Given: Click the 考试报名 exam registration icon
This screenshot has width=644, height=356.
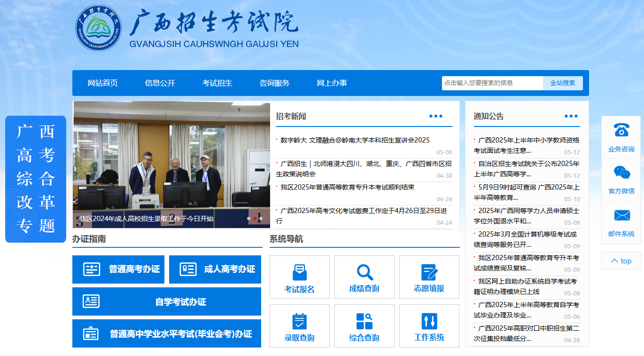Looking at the screenshot, I should 300,272.
